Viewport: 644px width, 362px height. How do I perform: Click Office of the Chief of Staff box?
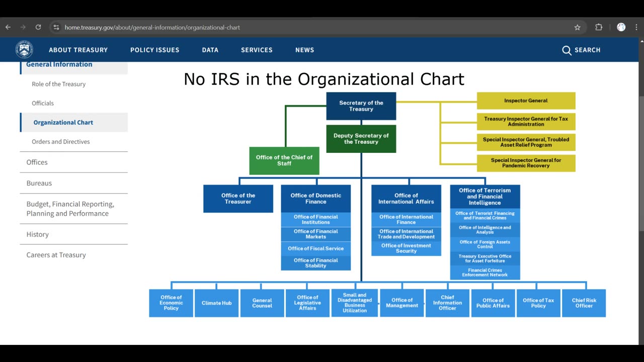coord(284,160)
